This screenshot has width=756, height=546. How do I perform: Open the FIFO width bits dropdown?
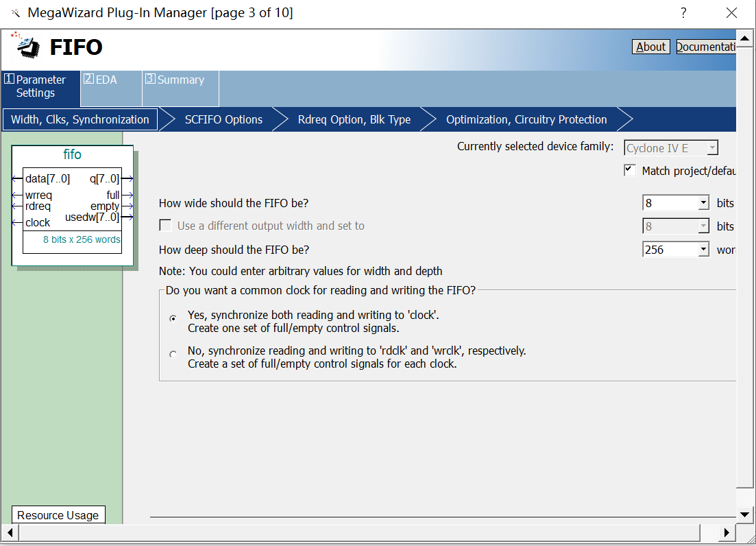tap(703, 203)
